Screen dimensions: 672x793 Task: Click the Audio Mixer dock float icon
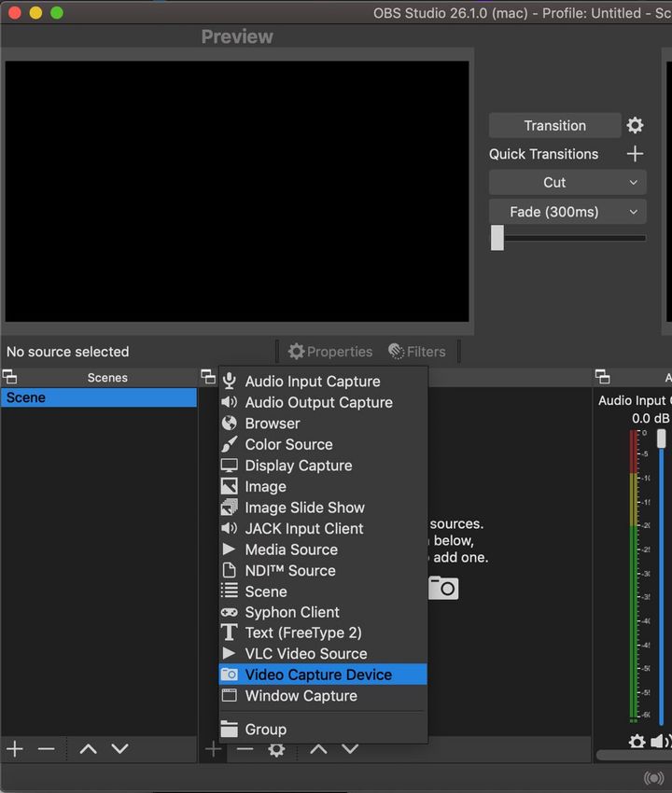(602, 377)
